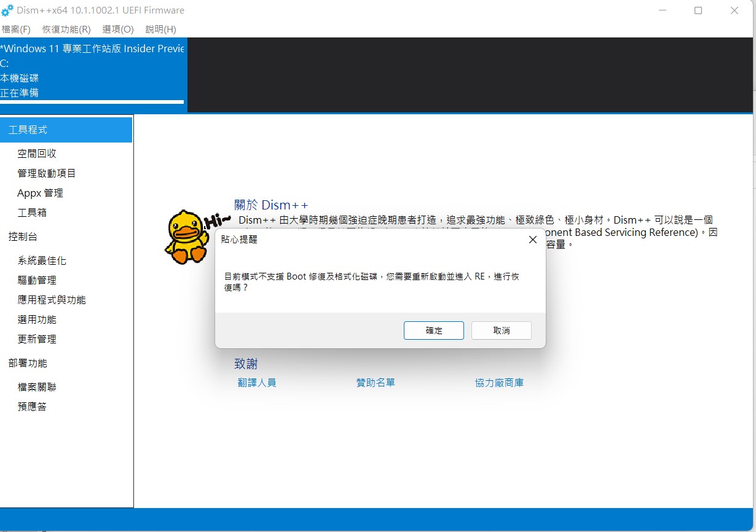Maximize the Dism++ window
Viewport: 756px width, 532px height.
point(698,10)
